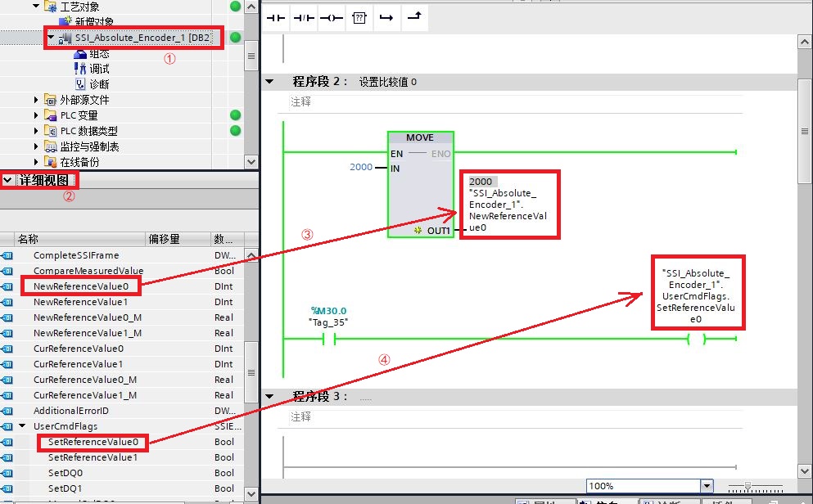Collapse network 程序段 2

269,81
